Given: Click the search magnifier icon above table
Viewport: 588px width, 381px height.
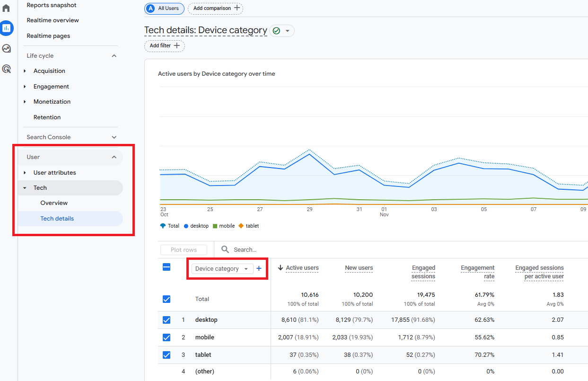Looking at the screenshot, I should pyautogui.click(x=225, y=249).
